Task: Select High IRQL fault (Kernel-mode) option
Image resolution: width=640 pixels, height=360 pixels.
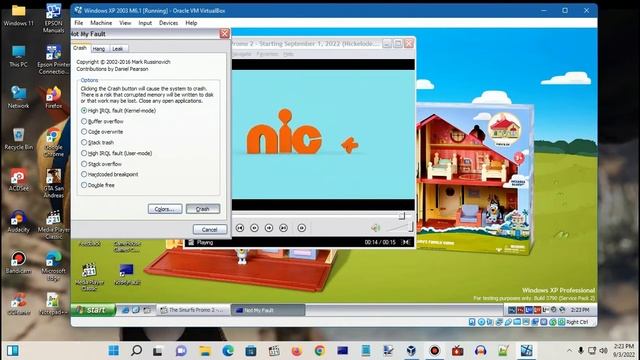Action: click(118, 111)
